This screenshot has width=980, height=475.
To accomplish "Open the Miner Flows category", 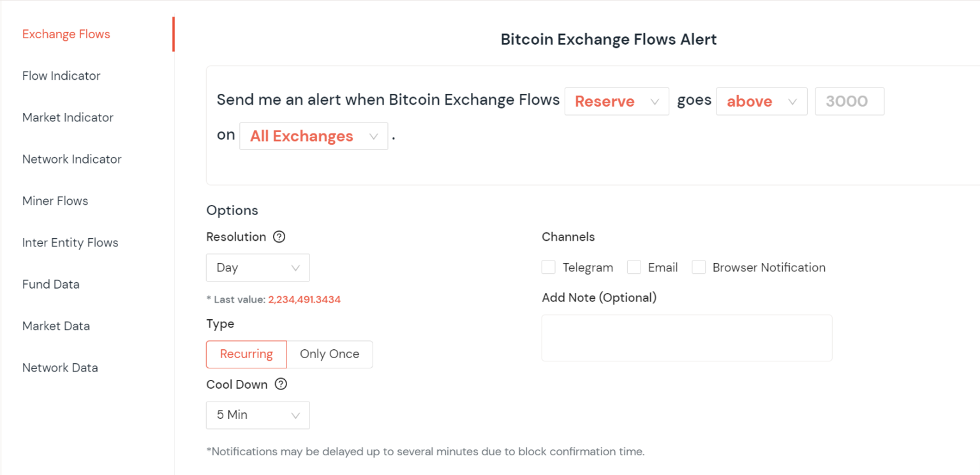I will click(55, 200).
